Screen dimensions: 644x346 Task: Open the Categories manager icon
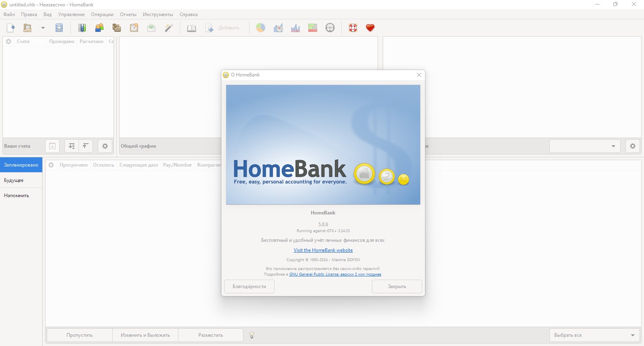117,28
